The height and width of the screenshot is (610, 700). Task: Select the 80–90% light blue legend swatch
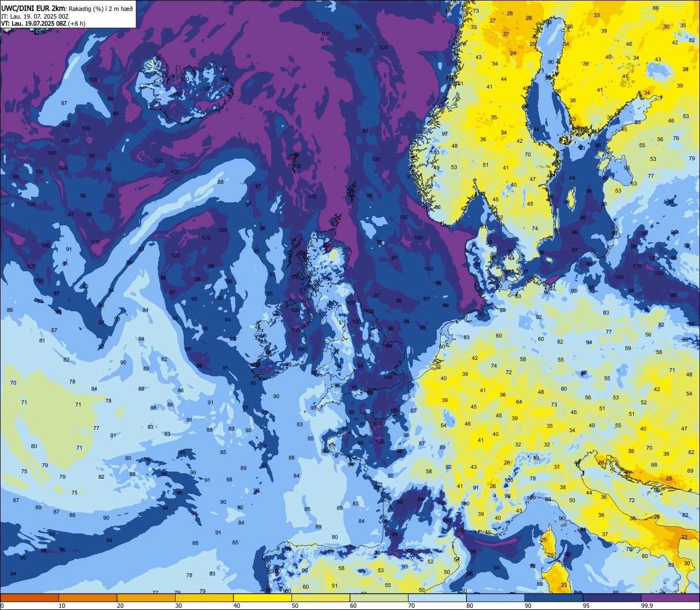(495, 597)
